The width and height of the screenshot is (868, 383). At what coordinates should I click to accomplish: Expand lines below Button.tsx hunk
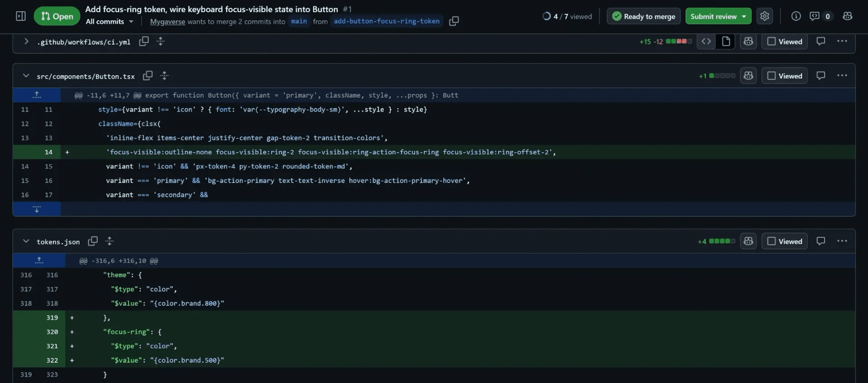point(37,209)
